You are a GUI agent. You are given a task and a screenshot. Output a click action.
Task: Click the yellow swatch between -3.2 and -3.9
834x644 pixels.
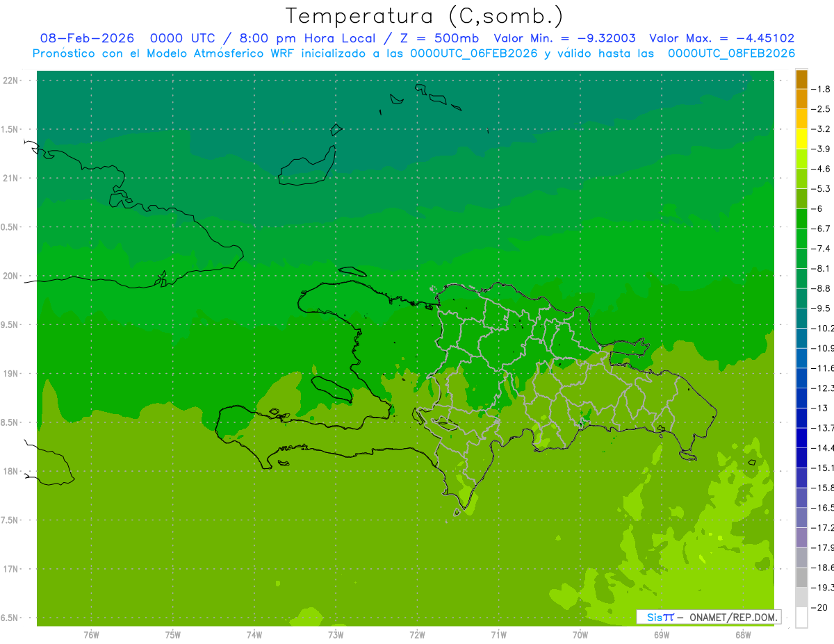(x=801, y=139)
